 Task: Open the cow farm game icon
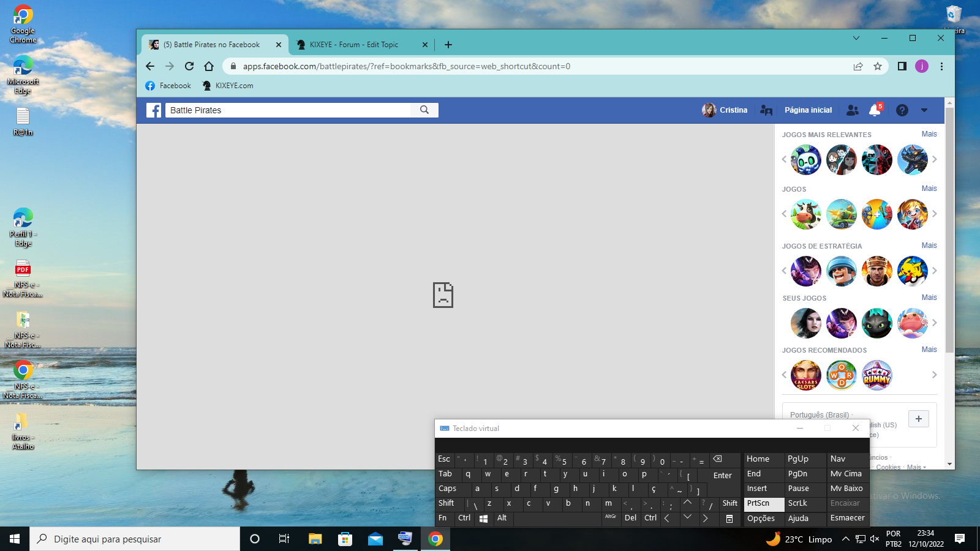(806, 214)
